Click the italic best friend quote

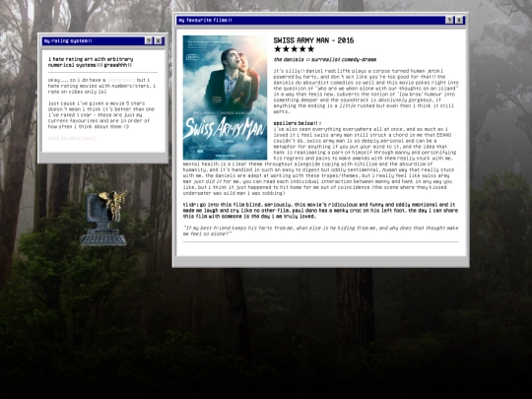[x=320, y=231]
